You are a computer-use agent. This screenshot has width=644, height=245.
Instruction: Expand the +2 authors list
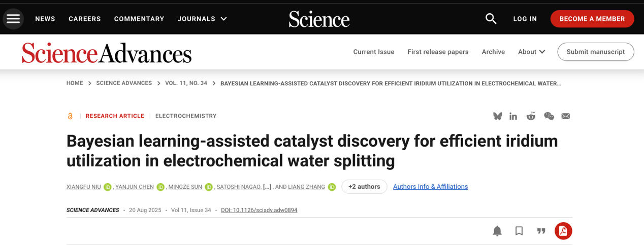click(364, 187)
